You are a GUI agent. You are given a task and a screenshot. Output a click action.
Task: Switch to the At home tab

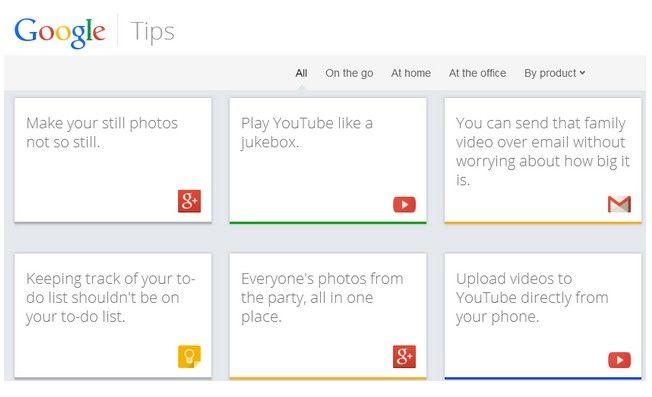pos(411,73)
